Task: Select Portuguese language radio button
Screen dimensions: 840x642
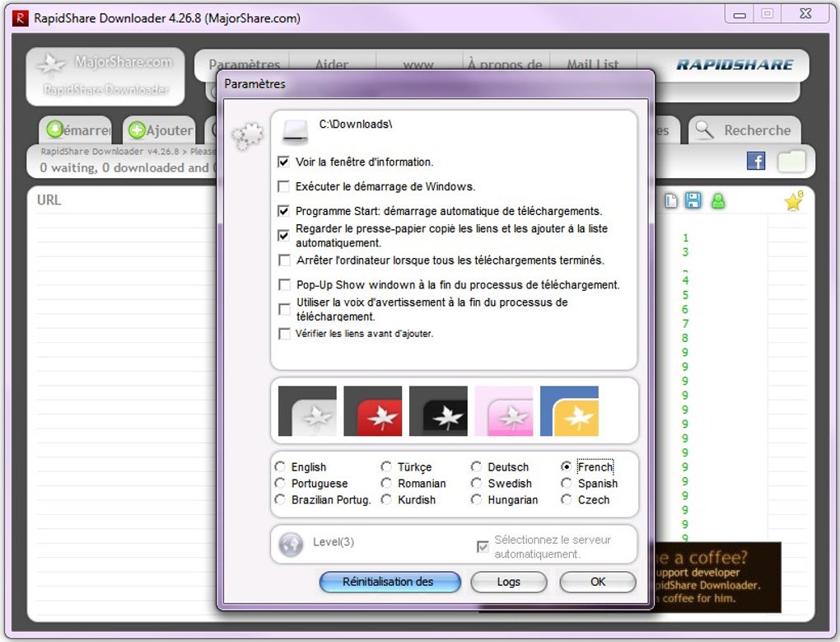Action: [280, 484]
